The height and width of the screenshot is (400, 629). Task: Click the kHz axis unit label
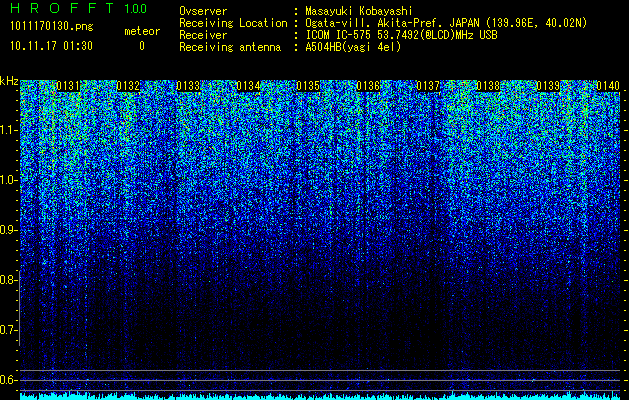pyautogui.click(x=9, y=81)
